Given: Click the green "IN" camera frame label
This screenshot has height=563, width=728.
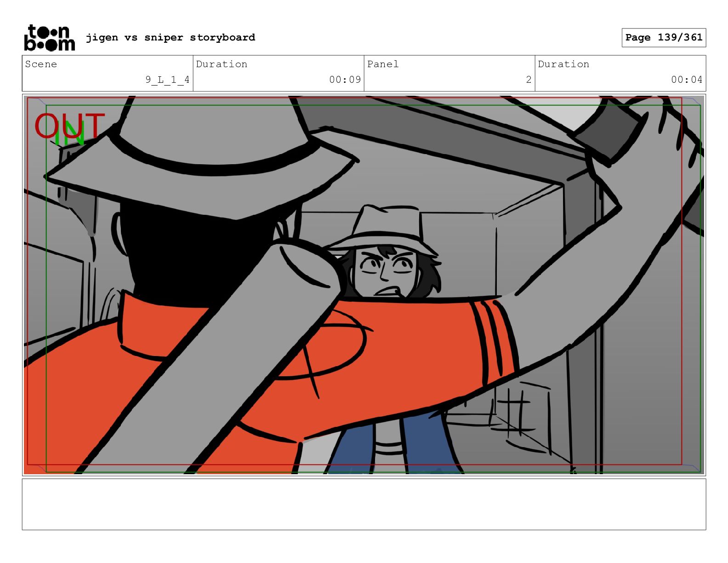Looking at the screenshot, I should [x=70, y=134].
